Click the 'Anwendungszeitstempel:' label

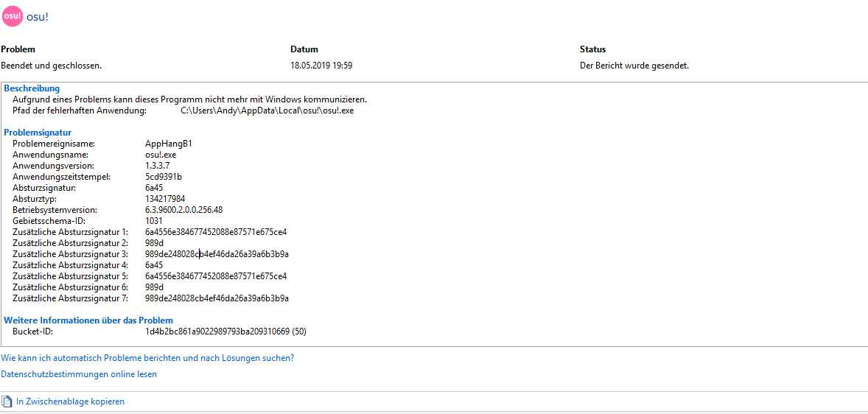(x=62, y=177)
